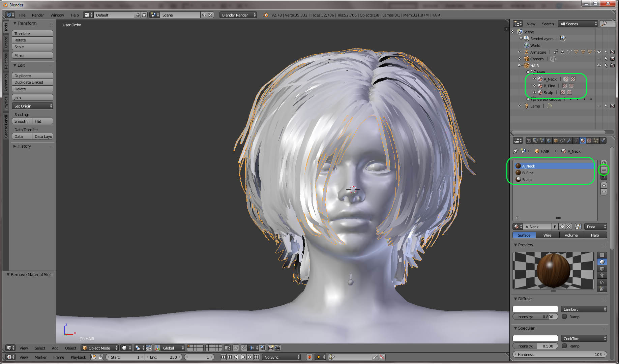Switch to the Wire material type tab
The height and width of the screenshot is (364, 619).
pyautogui.click(x=548, y=235)
